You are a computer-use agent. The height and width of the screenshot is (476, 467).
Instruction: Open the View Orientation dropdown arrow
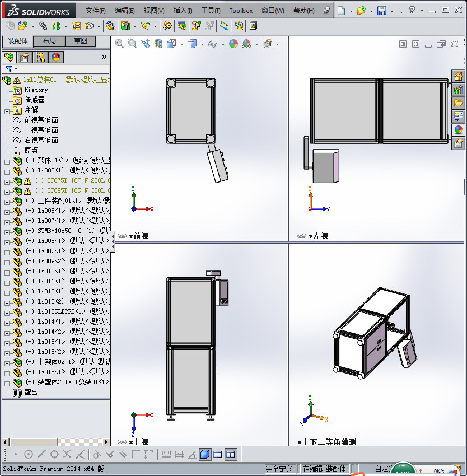click(x=181, y=45)
